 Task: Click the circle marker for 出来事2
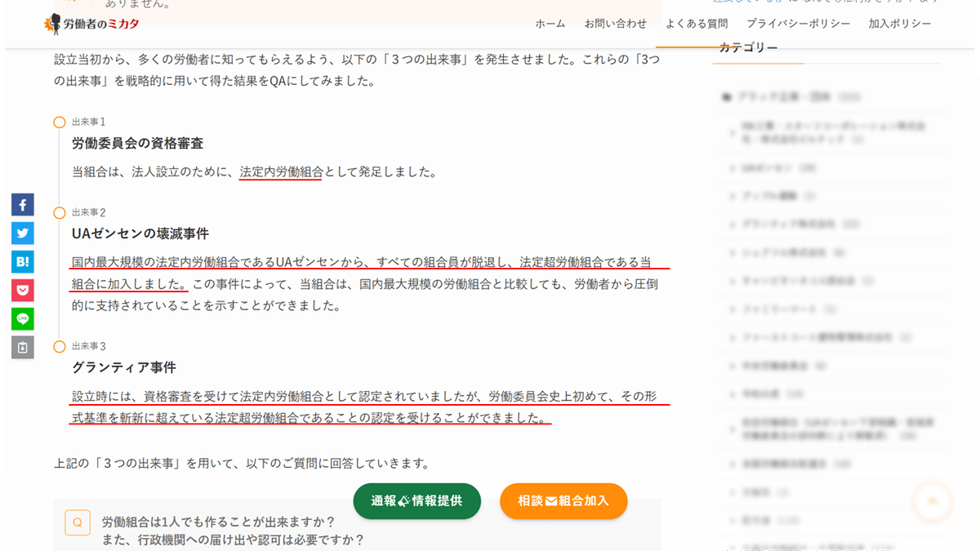click(60, 213)
